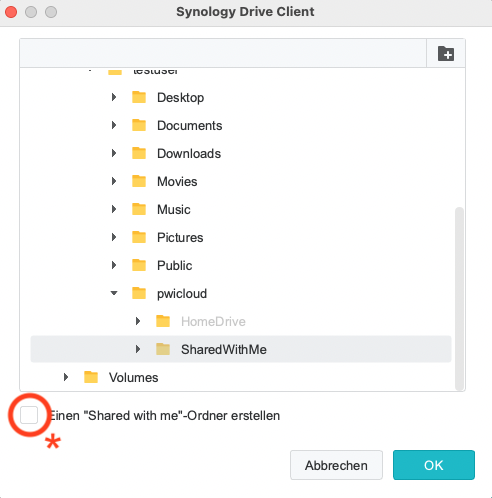Confirm selection with the OK button

pyautogui.click(x=434, y=465)
